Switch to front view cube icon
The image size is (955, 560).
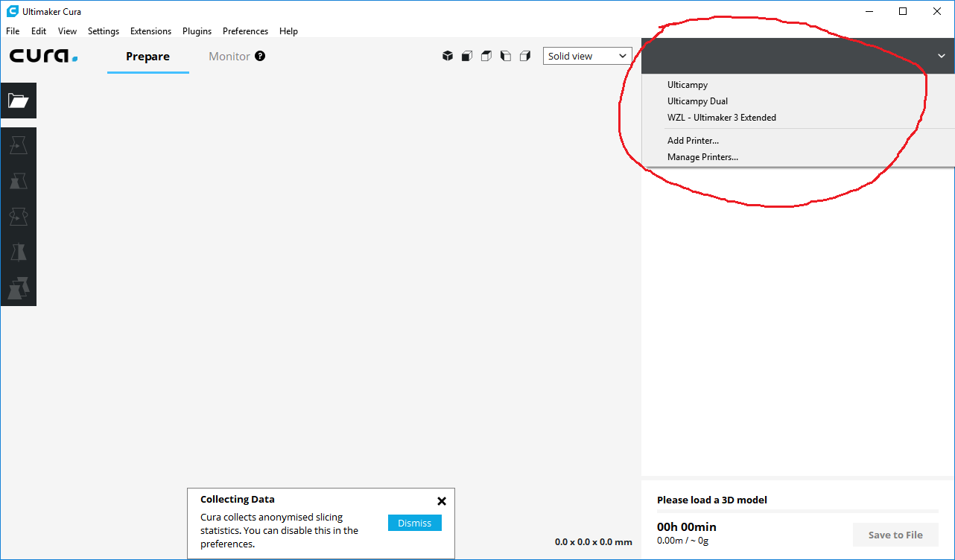pyautogui.click(x=467, y=56)
